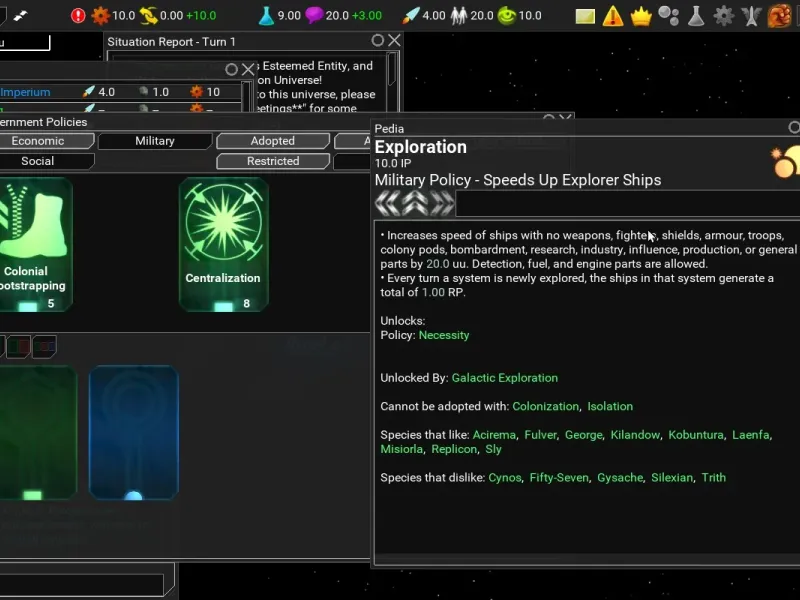The width and height of the screenshot is (800, 600).
Task: Open the yellow card panel button
Action: pos(585,16)
